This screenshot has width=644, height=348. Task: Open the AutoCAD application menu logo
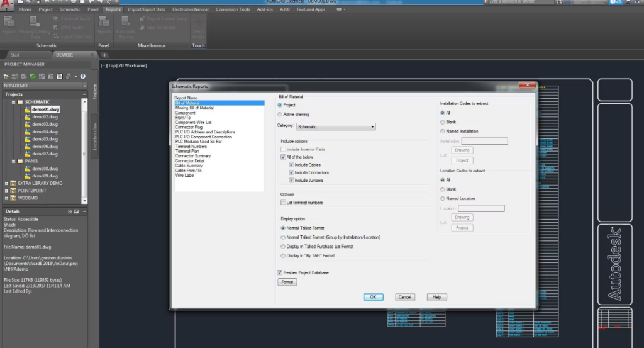[x=6, y=5]
